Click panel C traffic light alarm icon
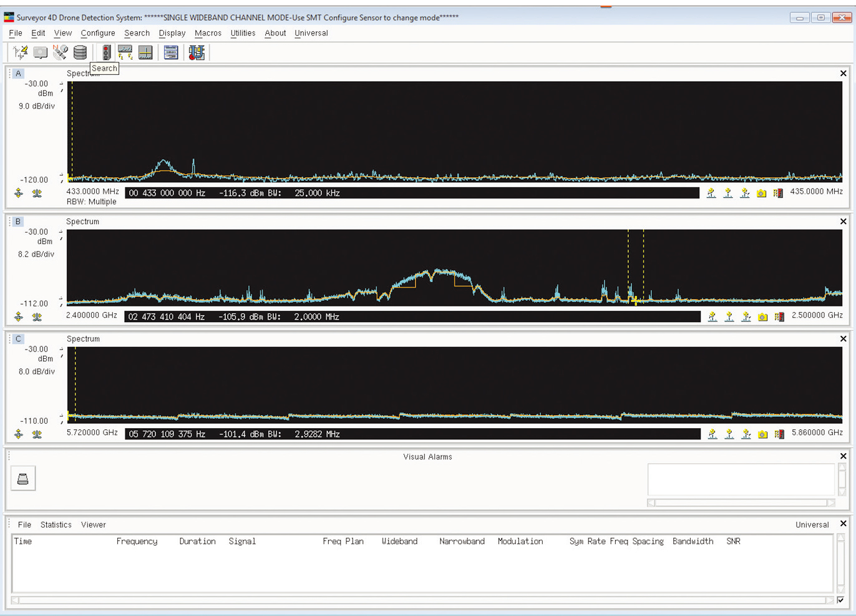This screenshot has width=856, height=616. click(x=779, y=434)
